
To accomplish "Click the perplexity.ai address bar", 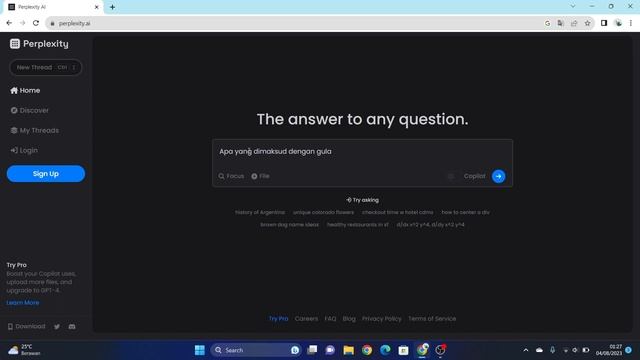I will [294, 23].
